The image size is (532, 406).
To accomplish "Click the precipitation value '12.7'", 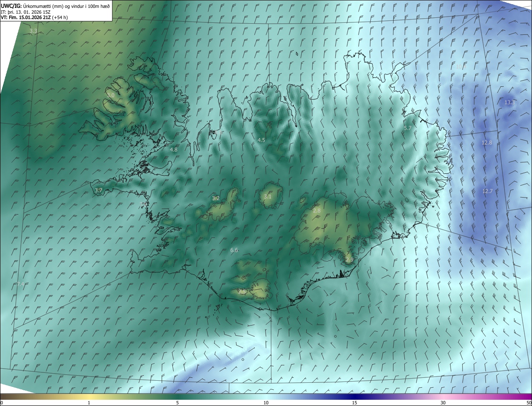I will tap(488, 191).
